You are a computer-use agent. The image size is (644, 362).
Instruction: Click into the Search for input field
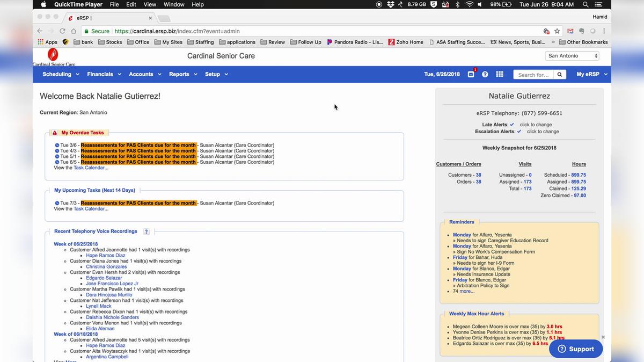[x=533, y=75]
